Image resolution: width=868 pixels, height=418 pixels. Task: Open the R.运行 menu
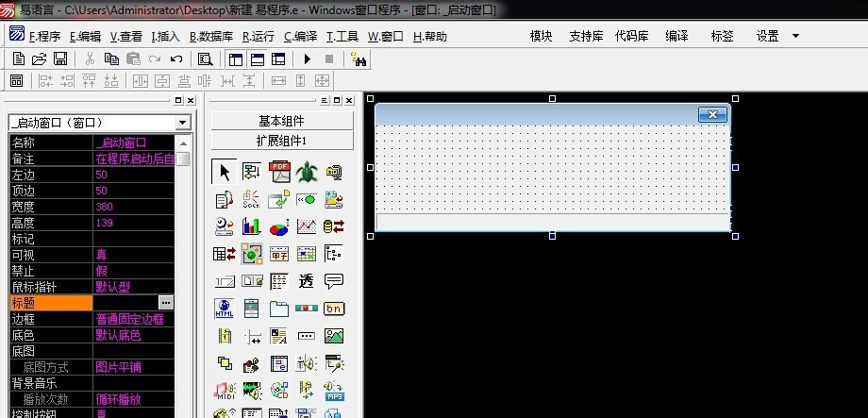click(x=259, y=36)
